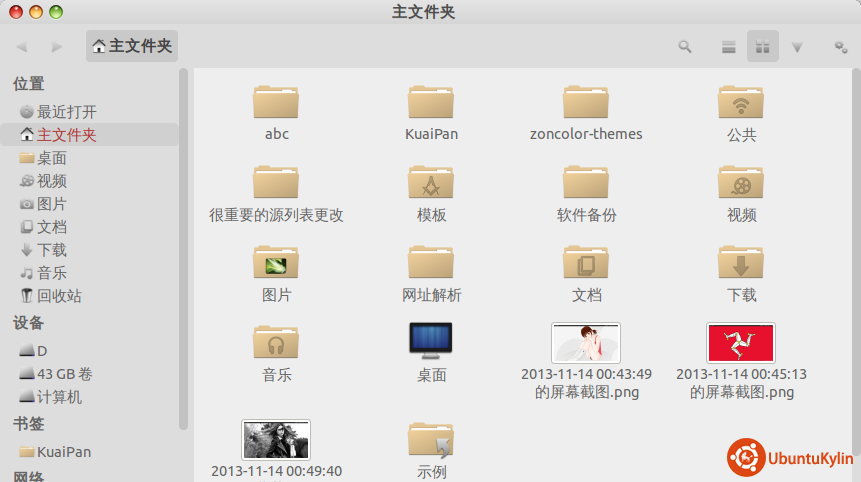This screenshot has width=861, height=482.
Task: Open the 下载 folder in the file area
Action: 741,263
